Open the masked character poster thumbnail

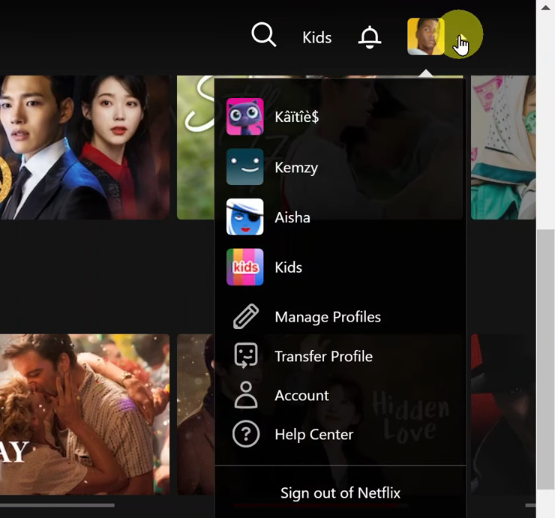pyautogui.click(x=503, y=147)
